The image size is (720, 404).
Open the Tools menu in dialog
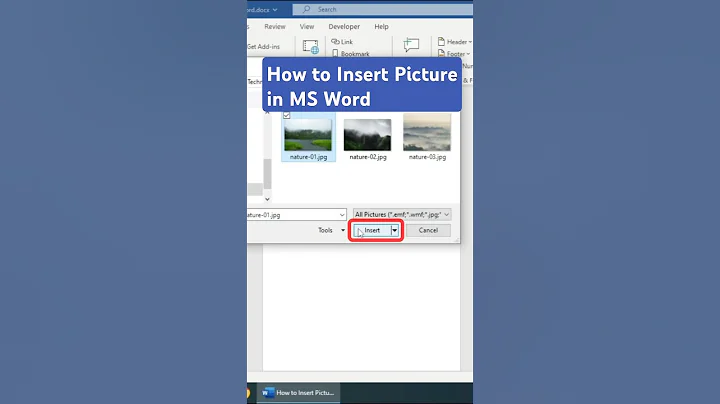coord(331,230)
